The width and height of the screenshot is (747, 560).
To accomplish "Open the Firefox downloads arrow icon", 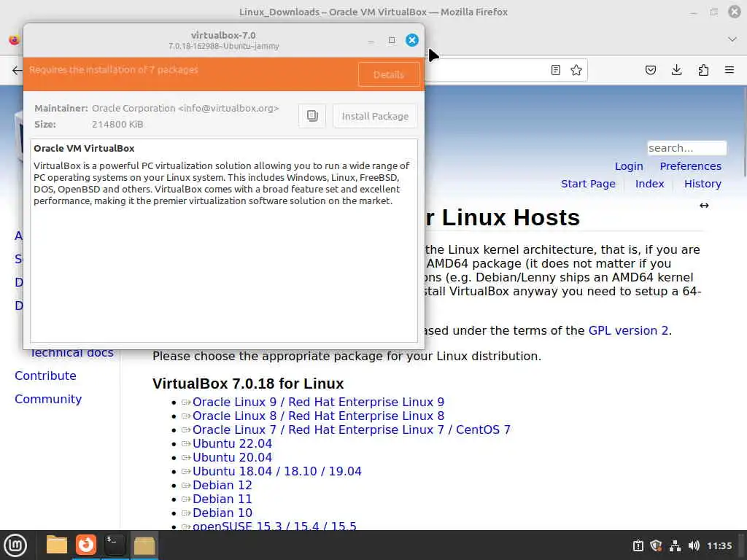I will [676, 70].
